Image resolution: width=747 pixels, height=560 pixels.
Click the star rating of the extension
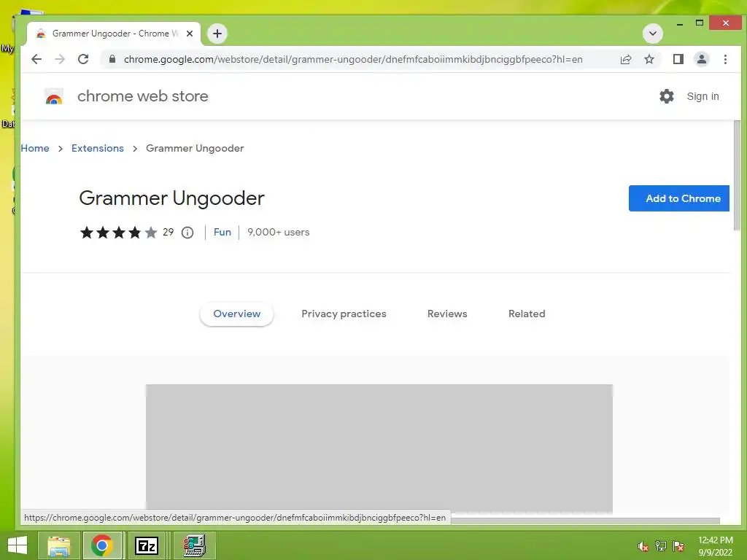pos(119,233)
